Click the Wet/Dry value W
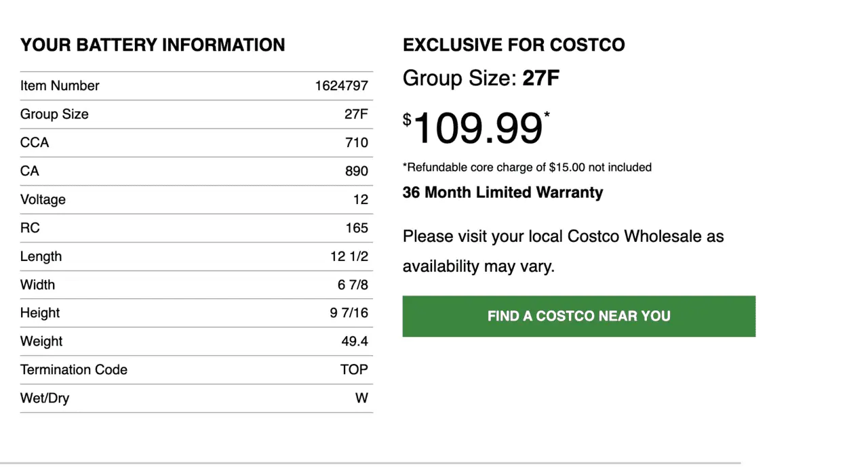Image resolution: width=868 pixels, height=467 pixels. click(362, 399)
